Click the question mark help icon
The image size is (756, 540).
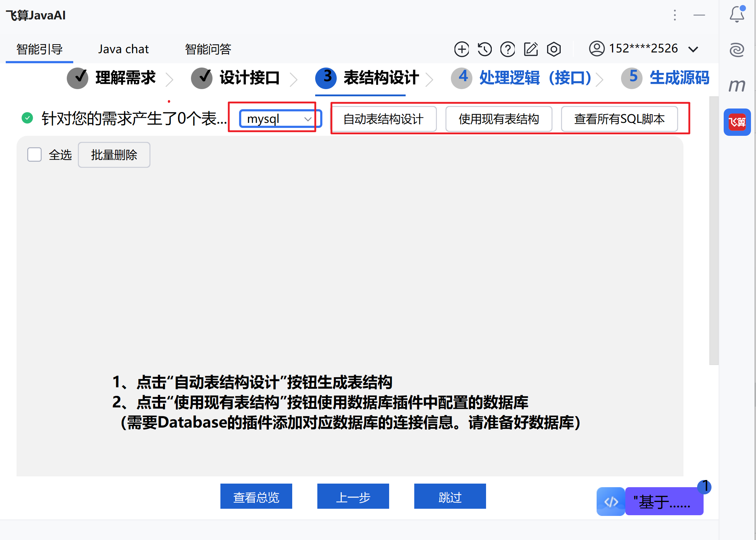[508, 49]
